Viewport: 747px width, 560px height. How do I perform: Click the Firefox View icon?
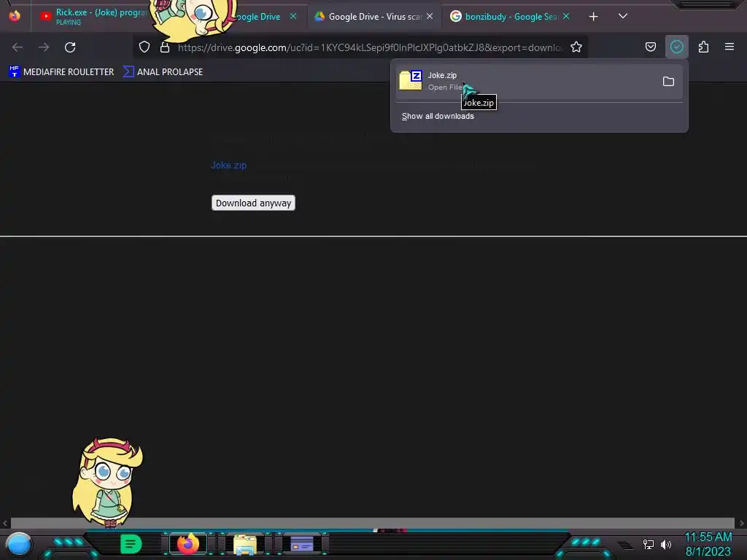[15, 16]
